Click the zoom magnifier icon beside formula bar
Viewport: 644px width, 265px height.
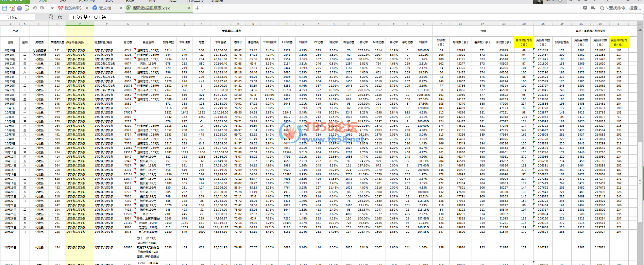coord(51,17)
